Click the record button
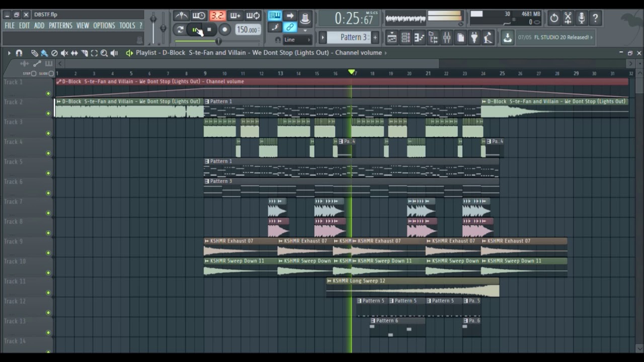644x362 pixels. click(224, 30)
